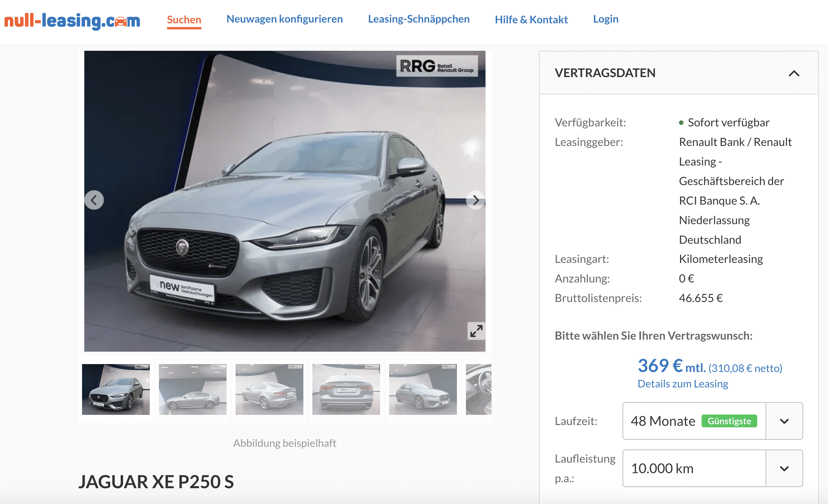828x504 pixels.
Task: Go to the null-leasing.com homepage logo
Action: (72, 21)
